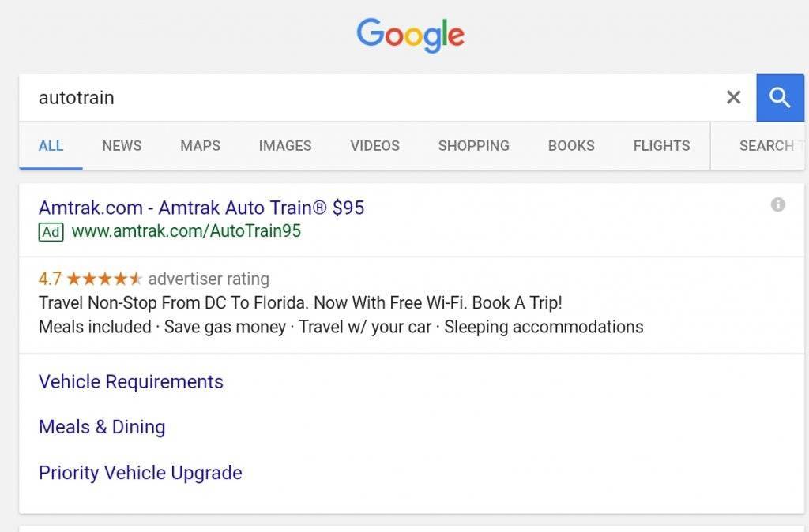Click the ad info icon

point(778,205)
